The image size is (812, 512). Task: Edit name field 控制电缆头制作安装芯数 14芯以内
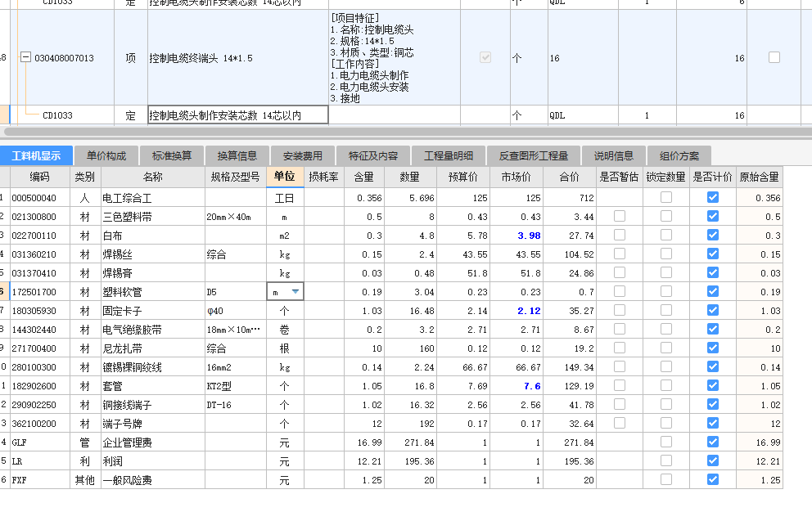238,115
